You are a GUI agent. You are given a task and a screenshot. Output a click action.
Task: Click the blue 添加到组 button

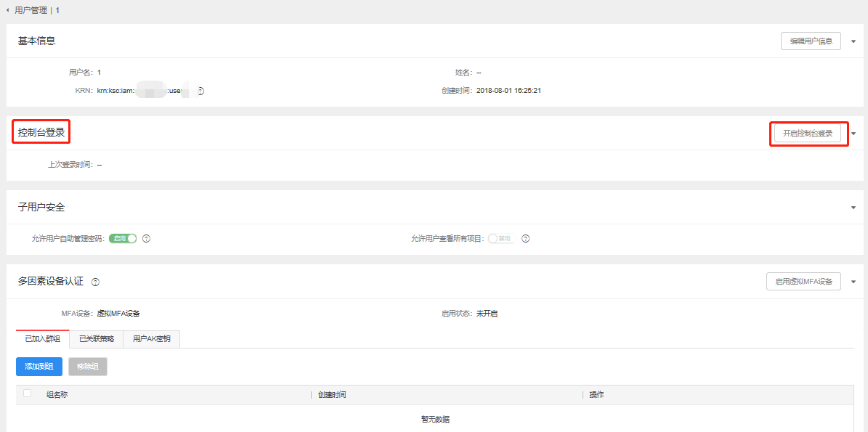(39, 367)
